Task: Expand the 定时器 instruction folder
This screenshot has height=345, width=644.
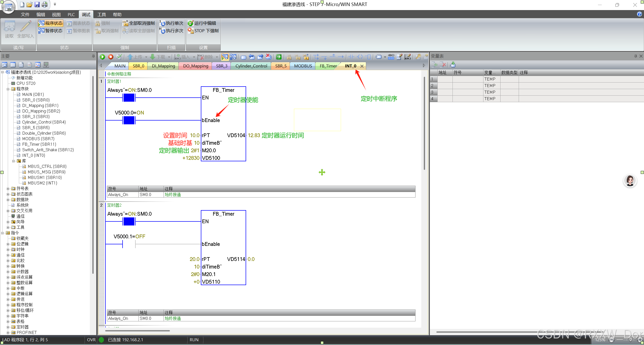Action: [x=8, y=327]
